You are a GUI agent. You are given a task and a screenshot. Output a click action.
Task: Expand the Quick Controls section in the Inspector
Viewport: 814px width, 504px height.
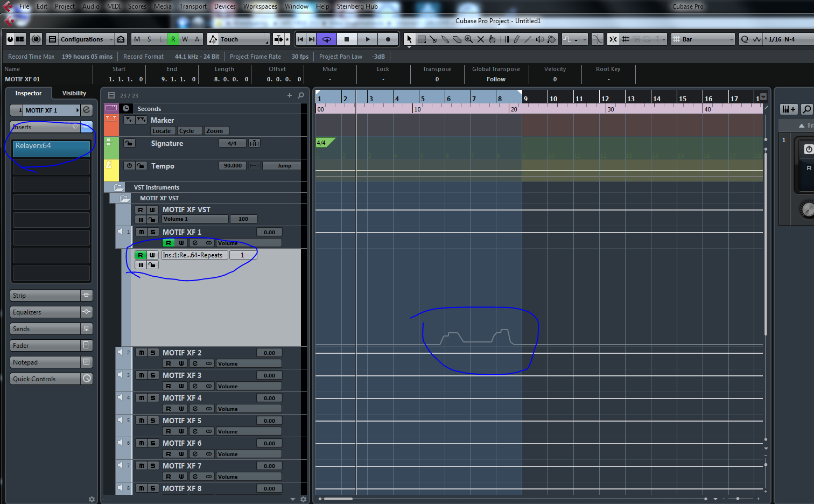[x=52, y=379]
